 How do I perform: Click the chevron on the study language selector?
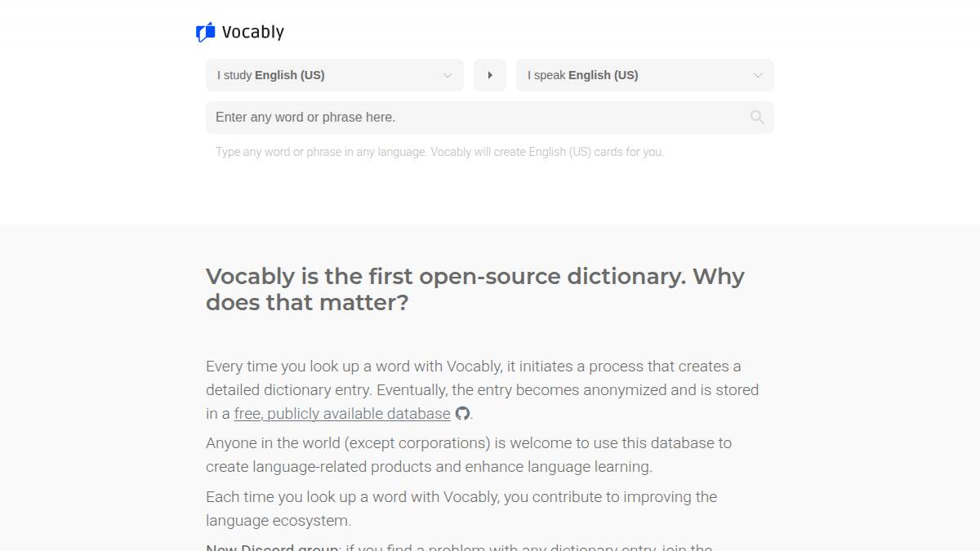[448, 75]
